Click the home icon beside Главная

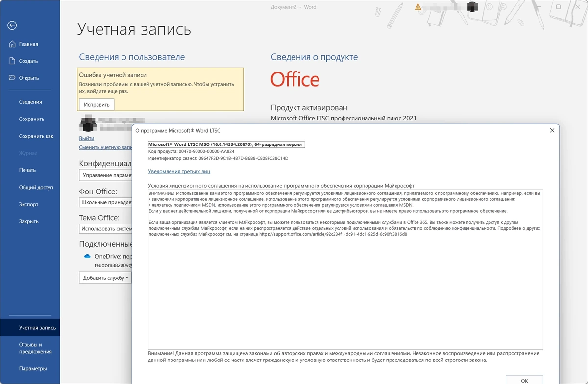13,44
